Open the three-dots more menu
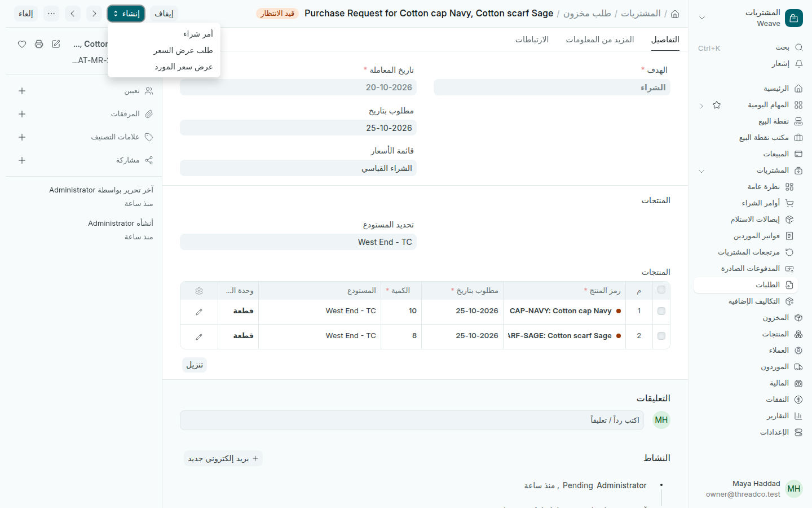This screenshot has width=812, height=508. pyautogui.click(x=51, y=14)
